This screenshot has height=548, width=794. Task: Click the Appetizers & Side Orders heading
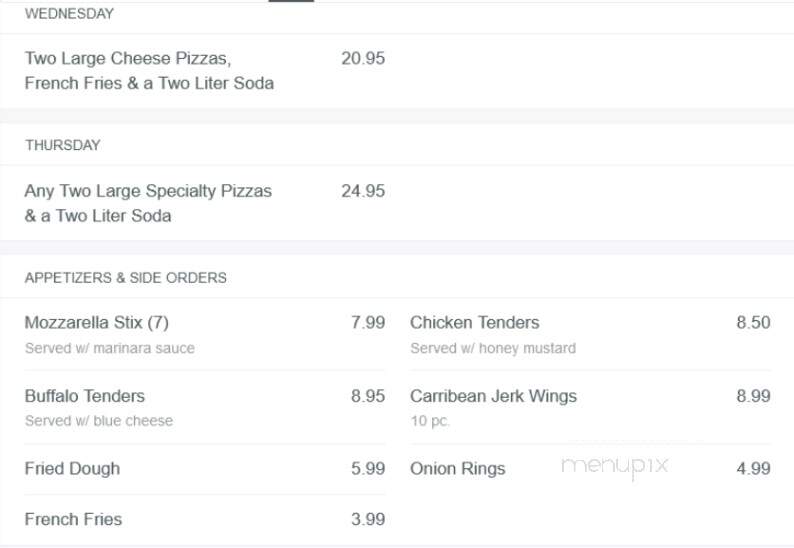[x=126, y=278]
